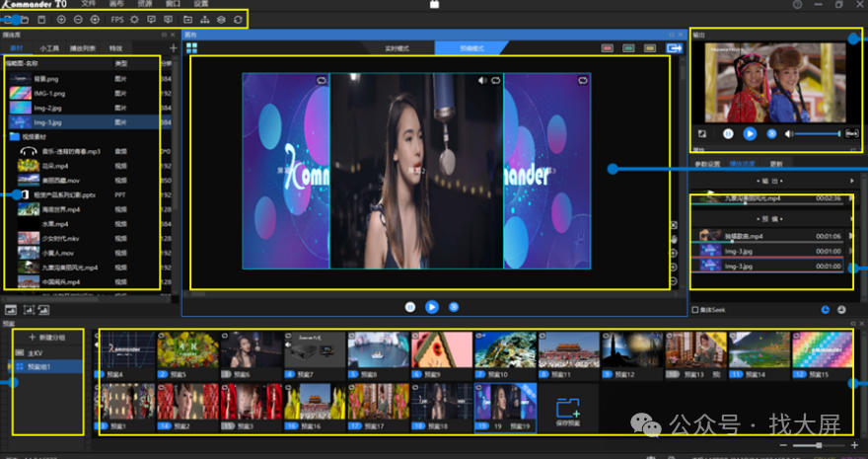Click the yellow swatch button above canvas
The image size is (868, 459).
[649, 48]
